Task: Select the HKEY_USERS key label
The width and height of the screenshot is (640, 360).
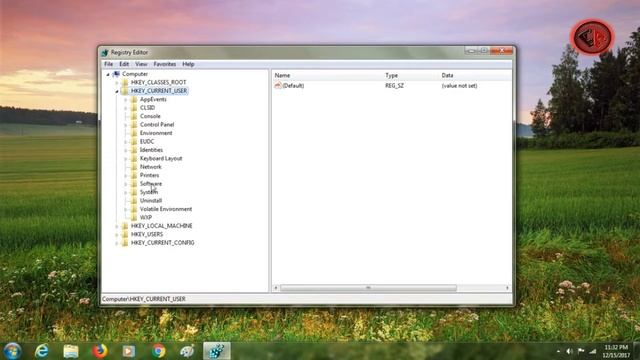Action: coord(147,234)
